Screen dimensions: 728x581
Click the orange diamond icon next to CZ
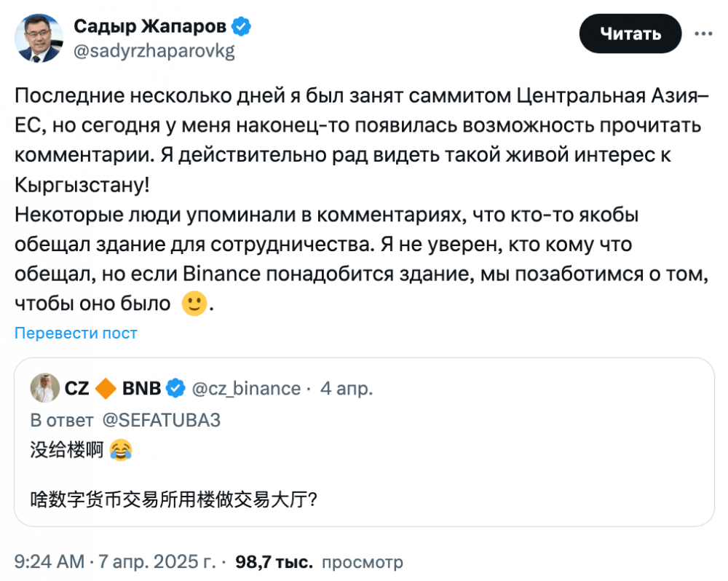coord(106,389)
